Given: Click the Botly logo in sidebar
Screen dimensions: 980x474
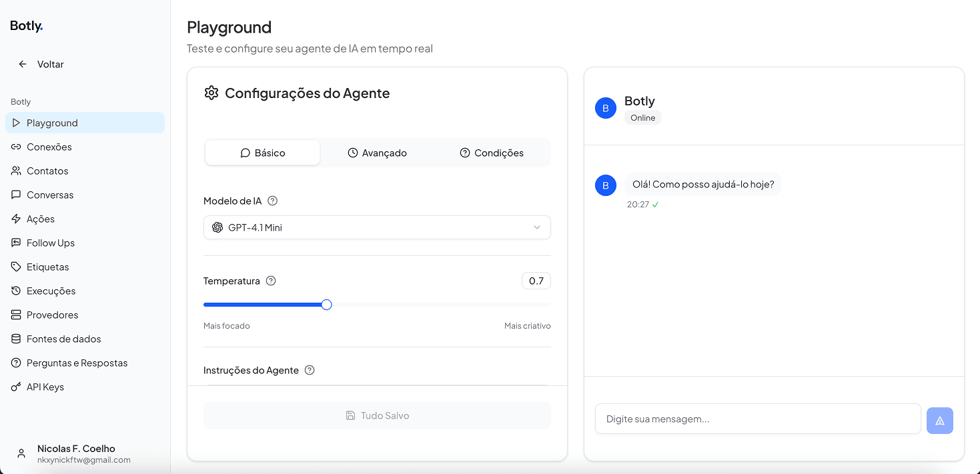Looking at the screenshot, I should click(x=27, y=26).
